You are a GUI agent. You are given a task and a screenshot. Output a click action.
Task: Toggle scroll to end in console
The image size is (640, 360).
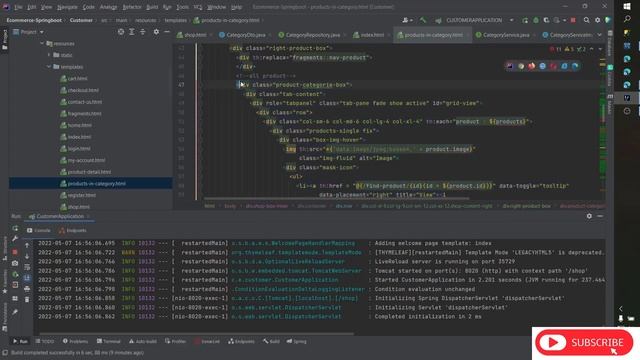pos(27,278)
